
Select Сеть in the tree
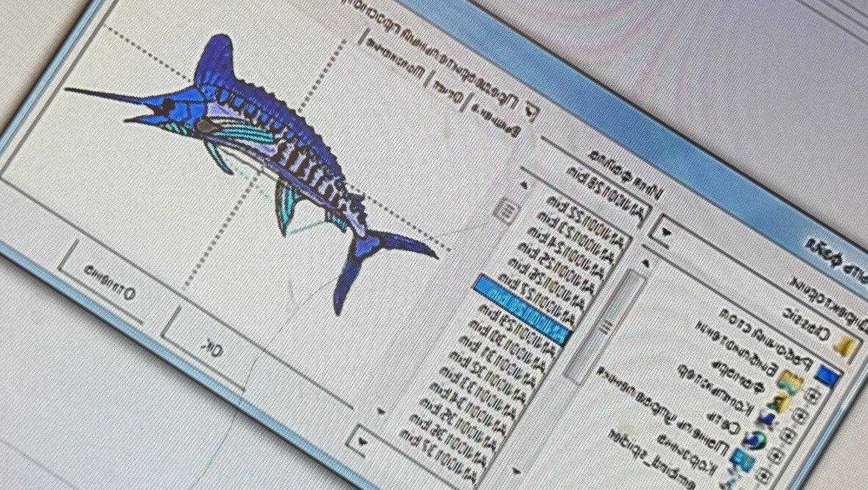tap(724, 422)
